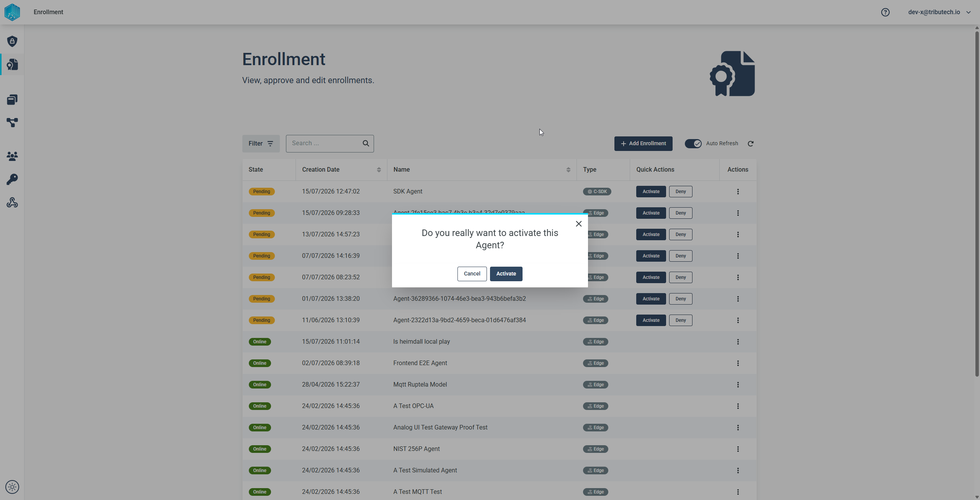Select the 'Agent-2322d13a-9bd2-4659-beca-01d6476af384' name
This screenshot has height=500, width=980.
[459, 320]
